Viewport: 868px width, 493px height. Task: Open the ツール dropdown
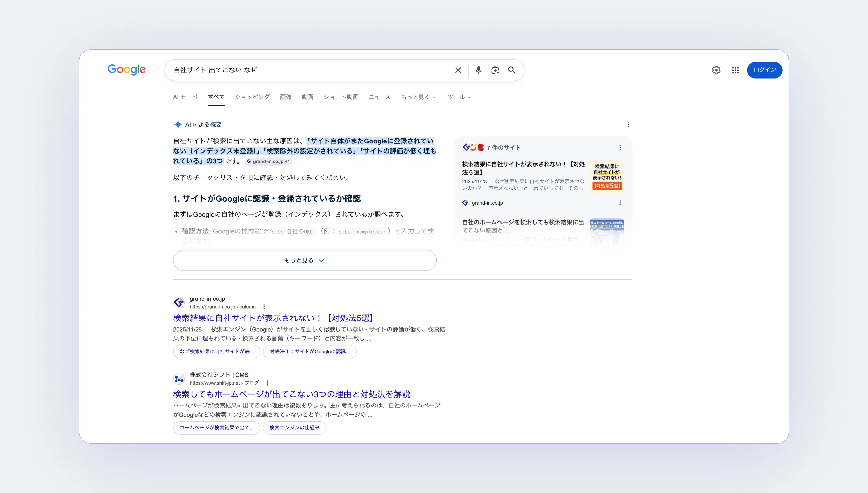coord(459,97)
